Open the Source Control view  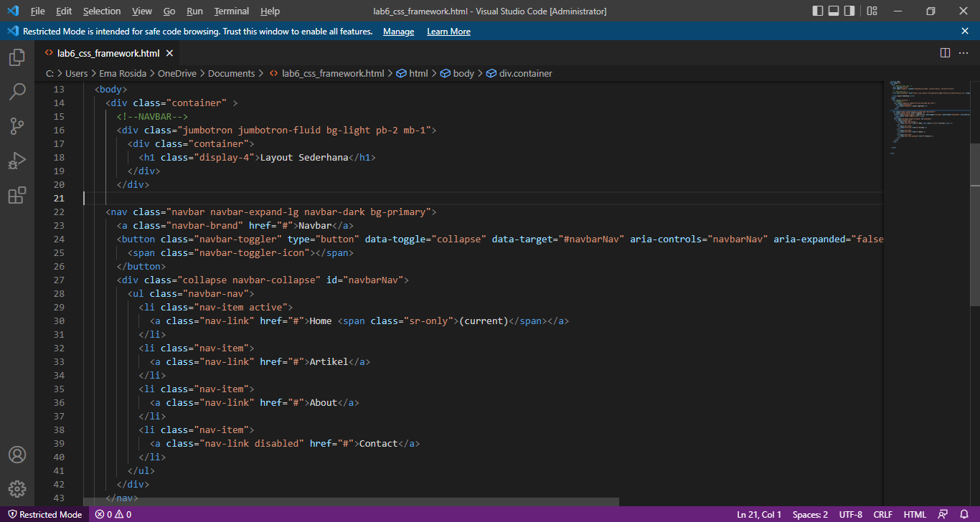[x=17, y=126]
